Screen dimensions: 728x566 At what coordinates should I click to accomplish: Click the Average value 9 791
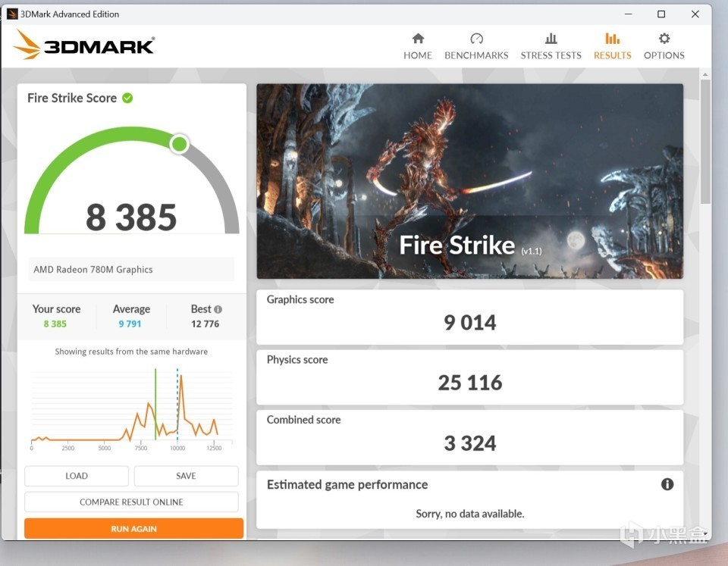click(x=130, y=324)
